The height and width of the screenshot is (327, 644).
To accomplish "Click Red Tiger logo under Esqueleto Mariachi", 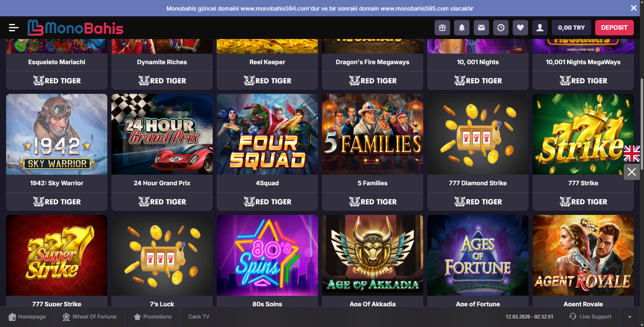I will click(57, 81).
